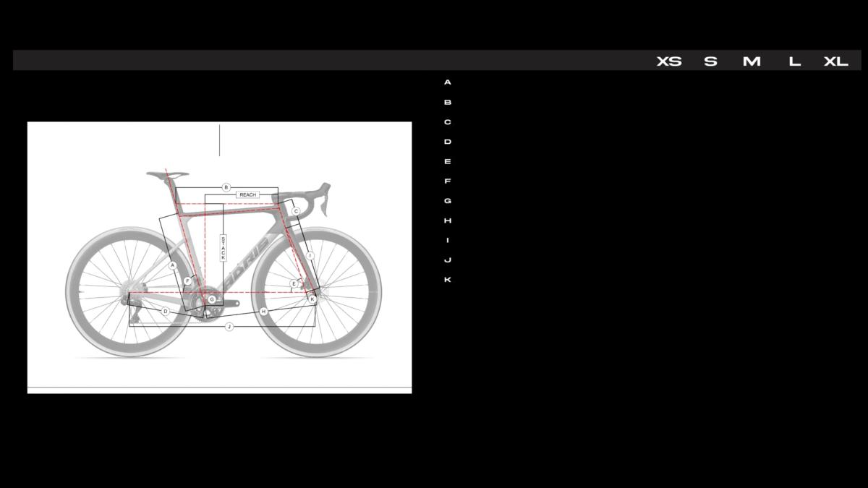Screen dimensions: 868x488
Task: Click the REACH label on bike diagram
Action: click(x=247, y=194)
